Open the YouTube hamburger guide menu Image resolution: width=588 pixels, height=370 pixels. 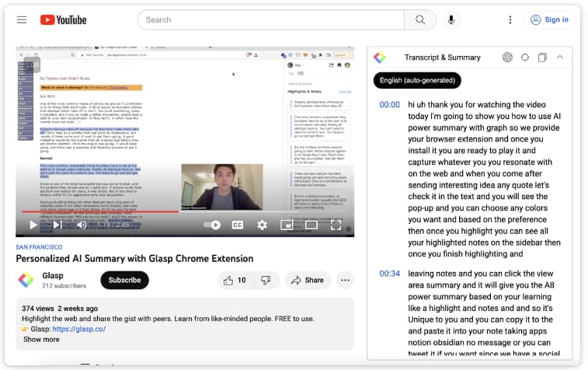click(x=22, y=20)
